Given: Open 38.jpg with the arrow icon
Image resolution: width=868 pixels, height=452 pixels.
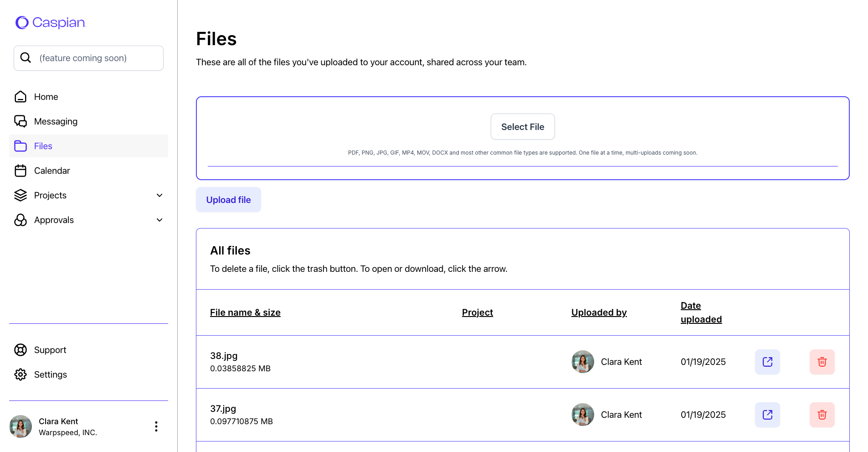Looking at the screenshot, I should pyautogui.click(x=767, y=362).
